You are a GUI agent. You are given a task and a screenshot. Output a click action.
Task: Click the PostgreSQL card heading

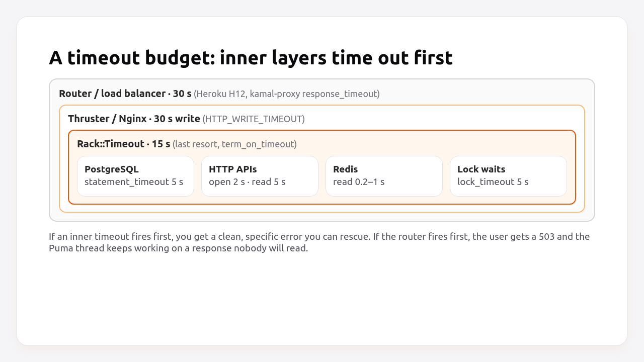coord(112,169)
